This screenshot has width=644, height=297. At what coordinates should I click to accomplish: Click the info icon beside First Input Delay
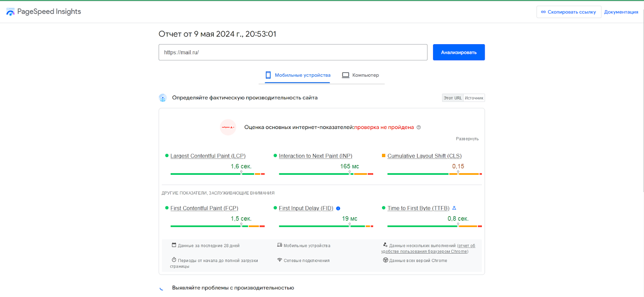click(338, 208)
